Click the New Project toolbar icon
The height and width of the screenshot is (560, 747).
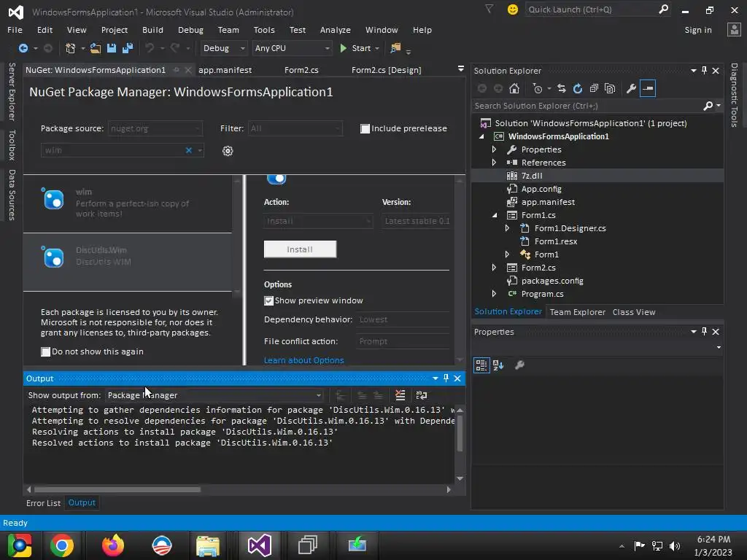tap(71, 48)
